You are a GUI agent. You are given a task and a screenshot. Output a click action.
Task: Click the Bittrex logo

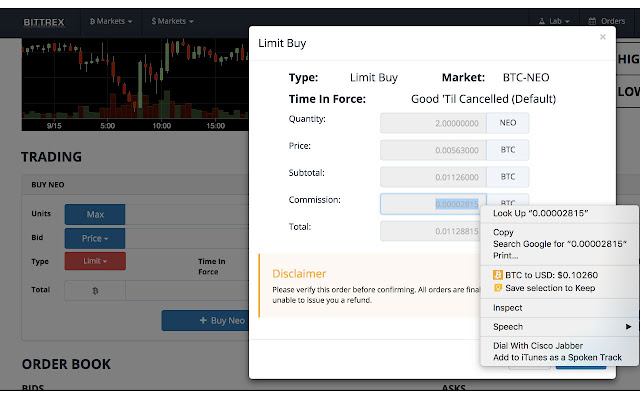click(x=44, y=22)
